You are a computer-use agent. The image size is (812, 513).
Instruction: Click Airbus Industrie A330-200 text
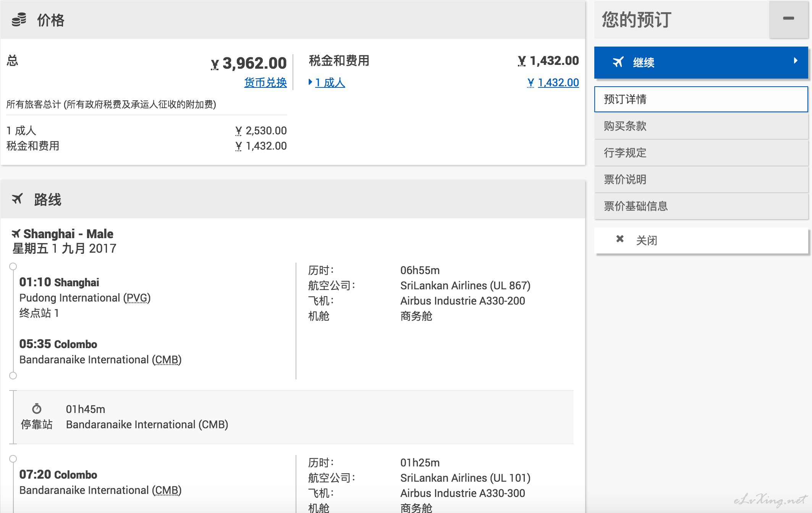click(463, 301)
